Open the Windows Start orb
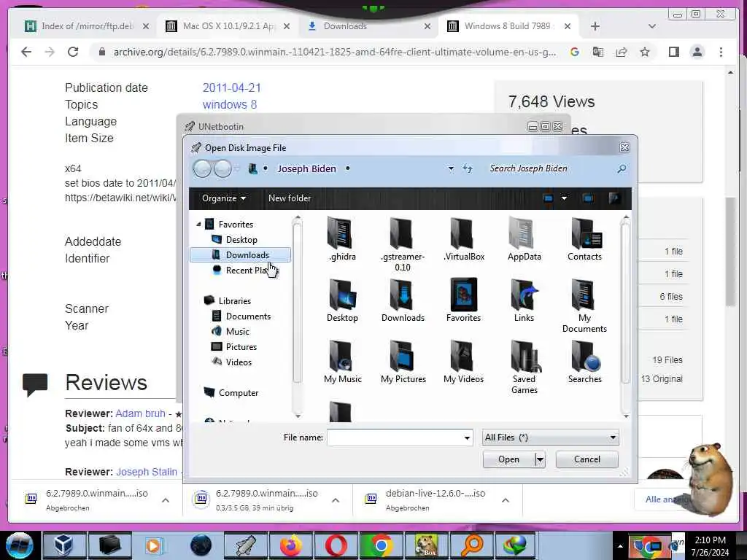747x560 pixels. (x=20, y=545)
